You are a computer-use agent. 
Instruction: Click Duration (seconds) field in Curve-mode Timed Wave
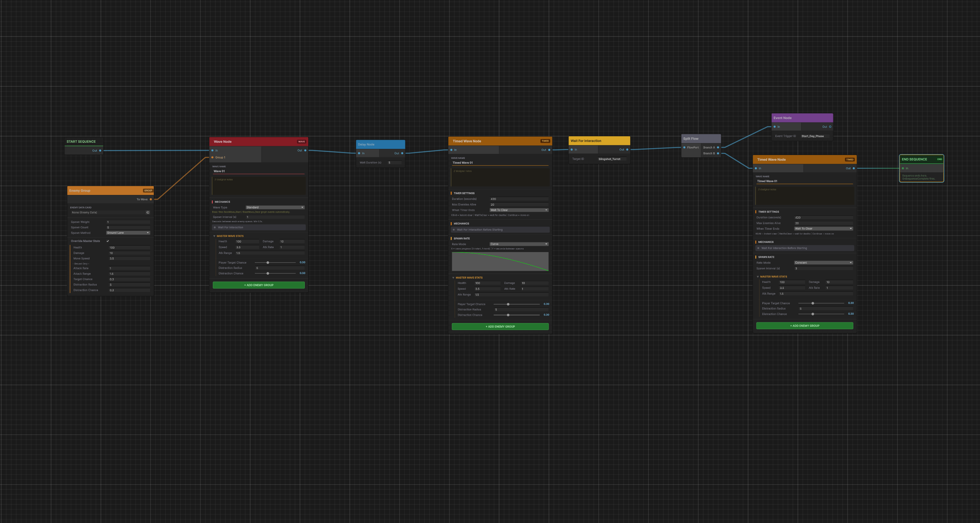[x=519, y=199]
